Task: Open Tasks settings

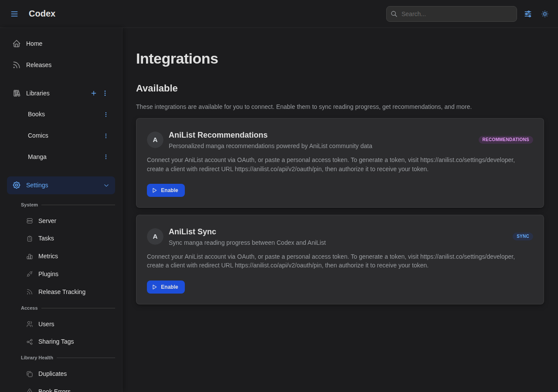Action: point(68,239)
